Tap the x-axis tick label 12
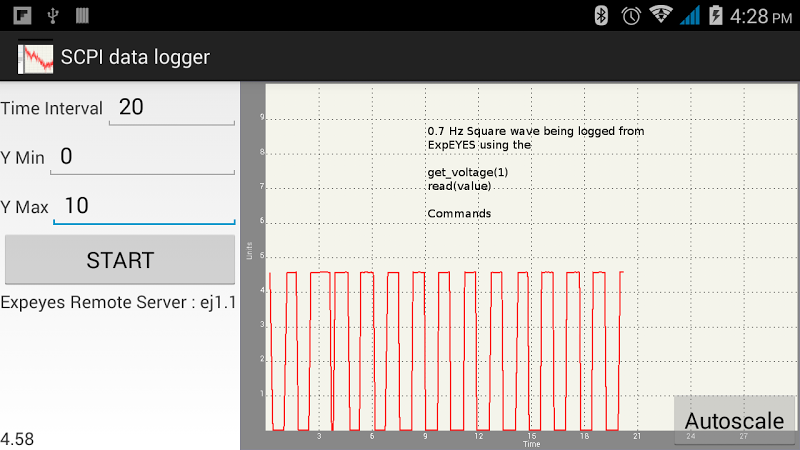The height and width of the screenshot is (450, 800). coord(478,436)
